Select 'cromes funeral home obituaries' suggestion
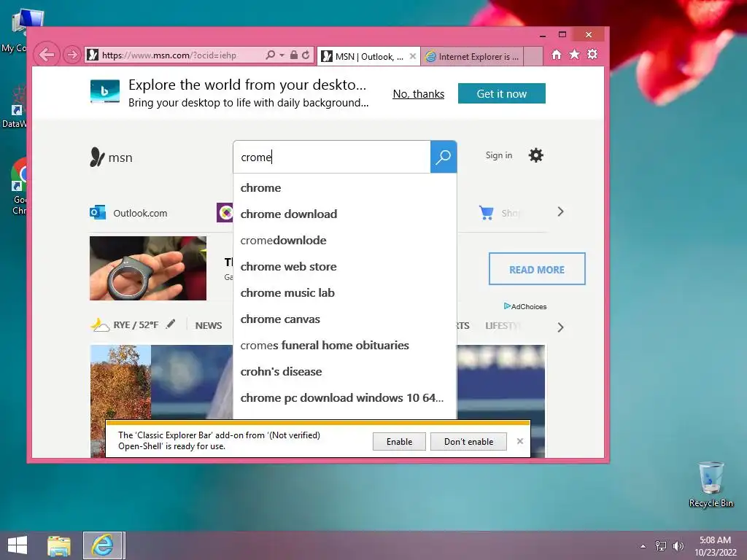The image size is (747, 560). 345,345
